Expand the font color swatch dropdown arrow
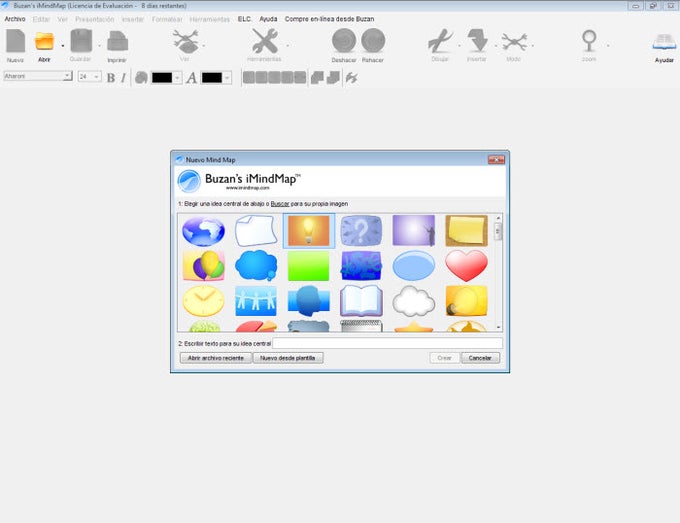The width and height of the screenshot is (680, 523). [227, 78]
